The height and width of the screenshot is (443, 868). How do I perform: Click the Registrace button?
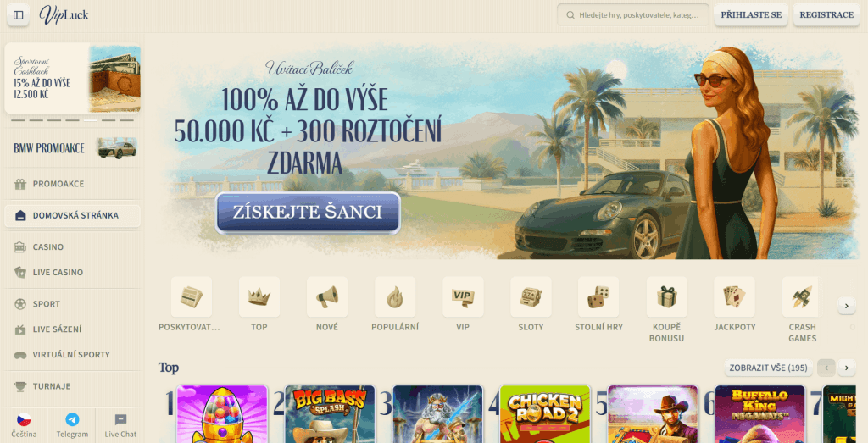pyautogui.click(x=826, y=15)
